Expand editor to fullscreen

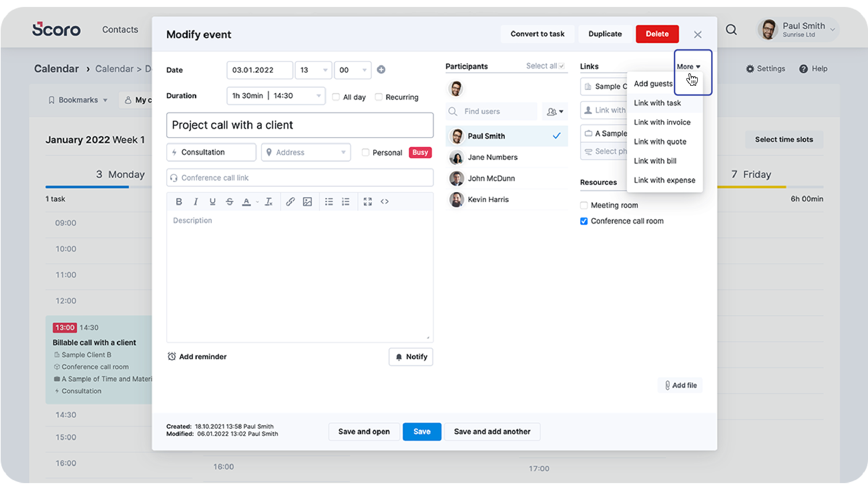[368, 201]
